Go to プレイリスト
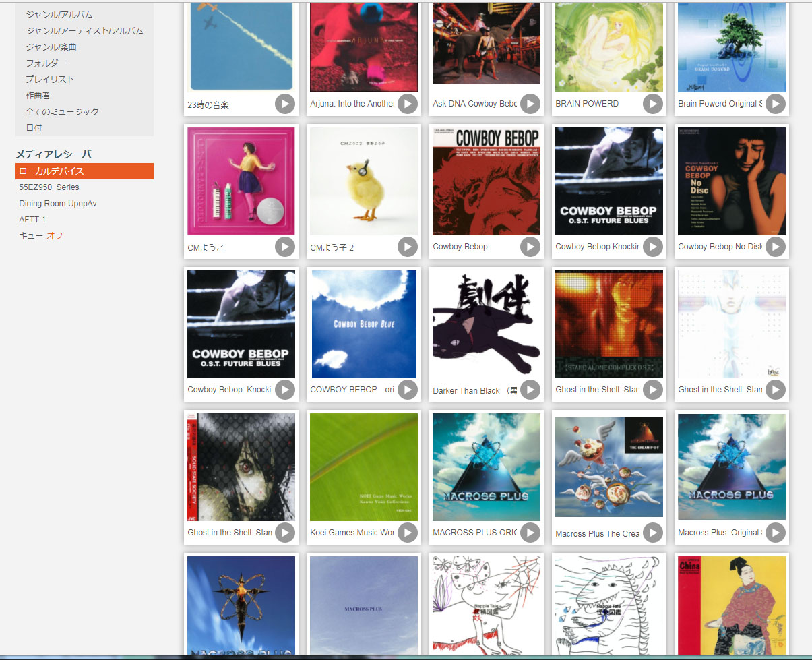The width and height of the screenshot is (812, 660). tap(50, 79)
